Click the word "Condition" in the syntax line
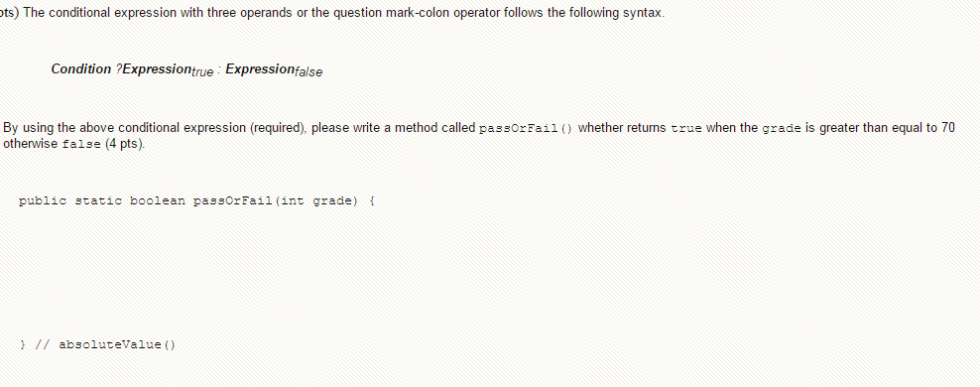 (81, 68)
